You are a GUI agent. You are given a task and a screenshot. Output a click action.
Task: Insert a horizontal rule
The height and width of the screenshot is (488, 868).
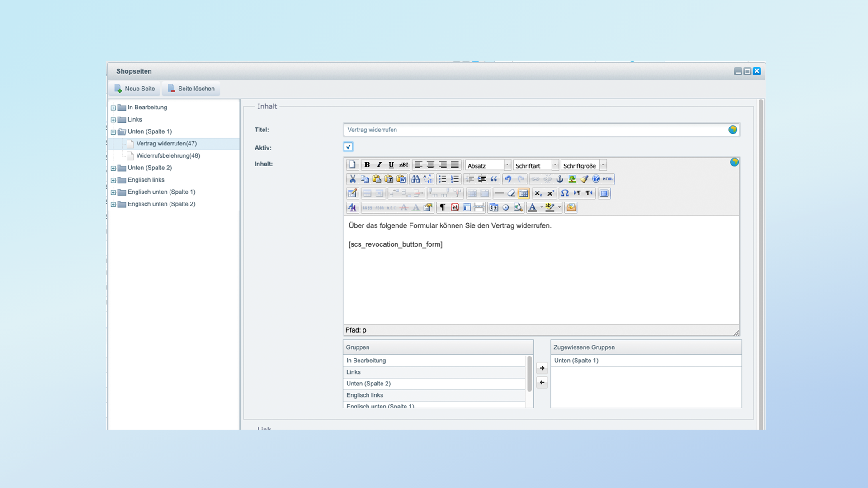pyautogui.click(x=499, y=193)
